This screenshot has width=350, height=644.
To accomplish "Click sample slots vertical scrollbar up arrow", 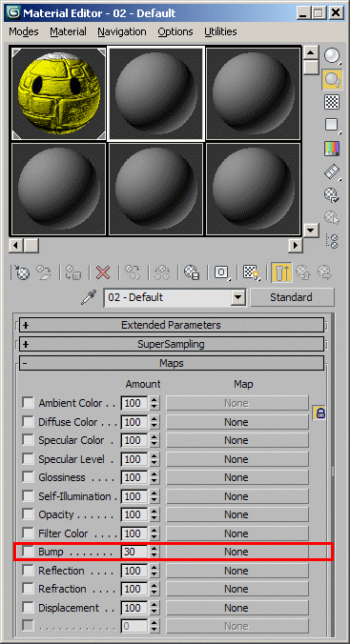I will [311, 53].
